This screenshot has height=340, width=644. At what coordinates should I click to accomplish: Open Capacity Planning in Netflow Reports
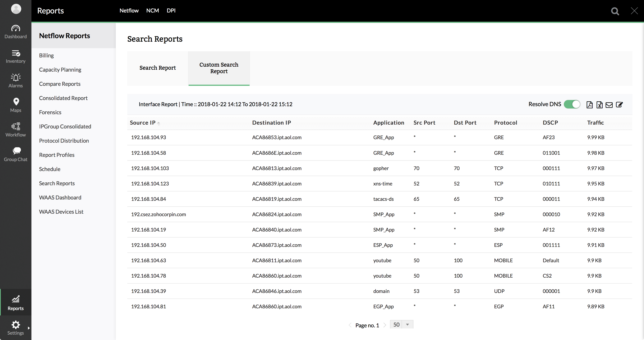pos(60,70)
